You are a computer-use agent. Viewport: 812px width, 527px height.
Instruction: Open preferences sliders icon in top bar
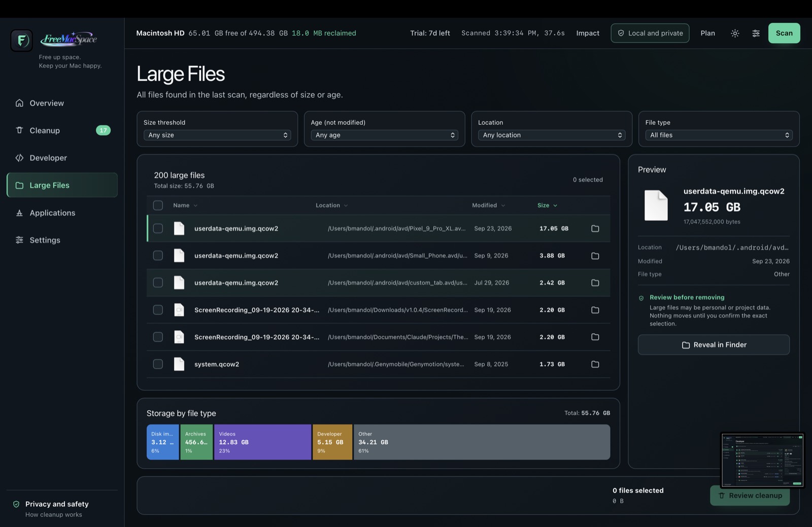[756, 33]
